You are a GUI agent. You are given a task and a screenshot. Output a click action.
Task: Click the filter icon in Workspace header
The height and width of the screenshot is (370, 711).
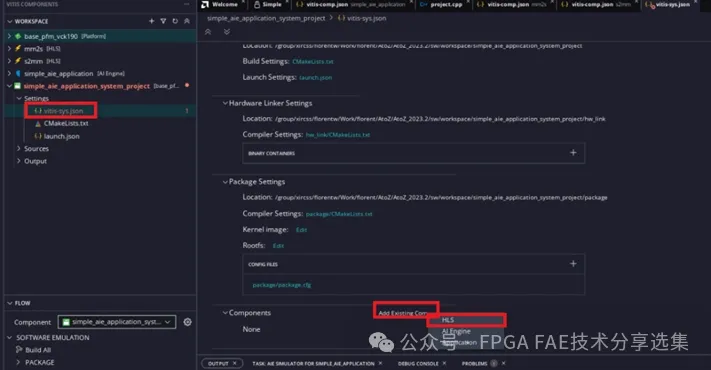coord(163,21)
